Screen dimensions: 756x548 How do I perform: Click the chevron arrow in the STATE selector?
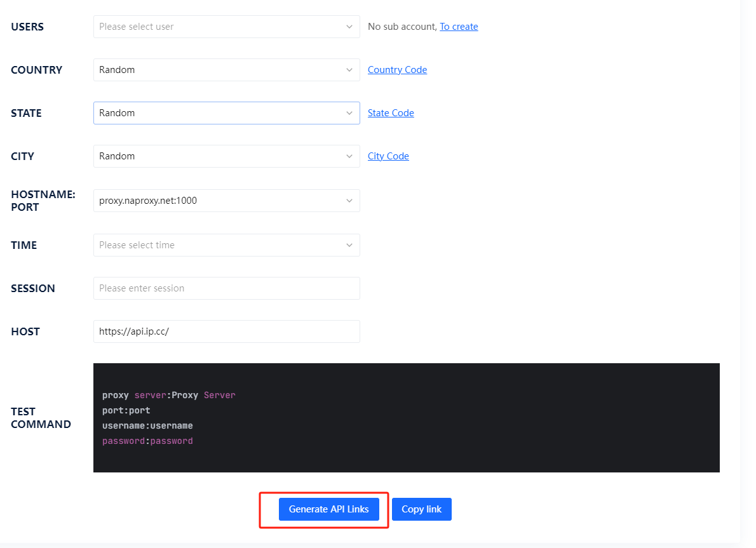pos(349,113)
